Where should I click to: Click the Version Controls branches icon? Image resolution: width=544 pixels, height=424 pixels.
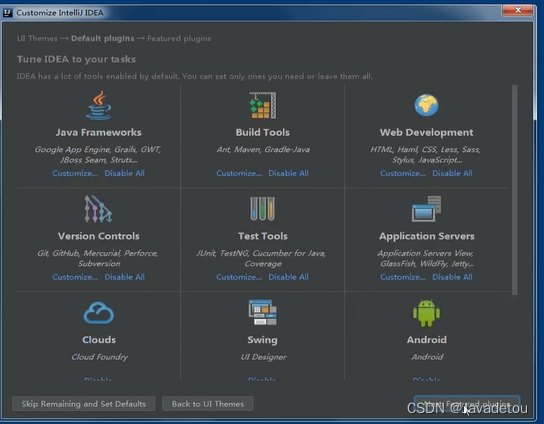pyautogui.click(x=99, y=209)
